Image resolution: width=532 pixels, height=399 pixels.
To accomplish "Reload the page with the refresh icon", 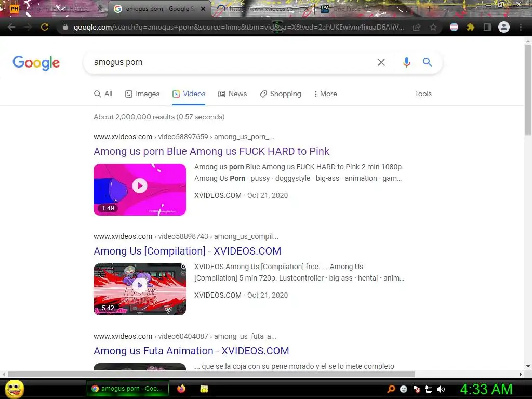I will tap(45, 27).
